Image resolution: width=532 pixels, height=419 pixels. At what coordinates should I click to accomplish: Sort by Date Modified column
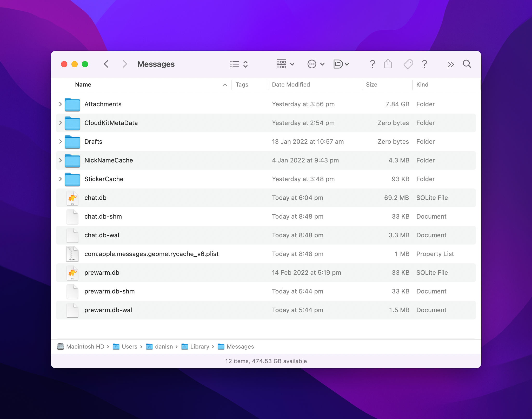[291, 84]
